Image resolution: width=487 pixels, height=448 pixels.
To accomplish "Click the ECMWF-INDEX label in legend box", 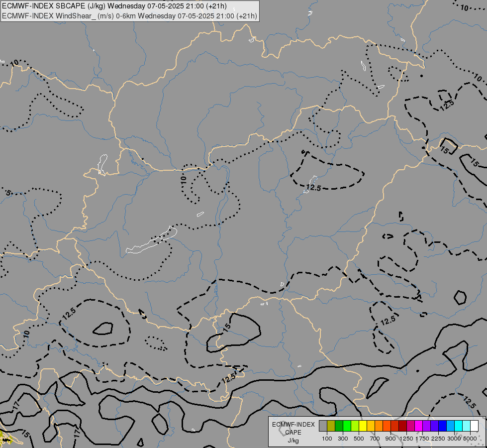I will tap(293, 425).
